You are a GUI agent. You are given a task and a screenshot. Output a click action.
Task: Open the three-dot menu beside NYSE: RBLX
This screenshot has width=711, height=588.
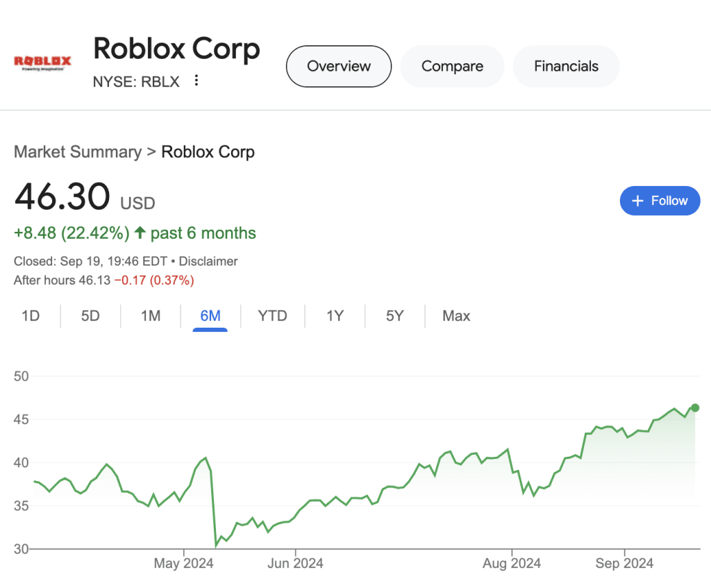(196, 80)
